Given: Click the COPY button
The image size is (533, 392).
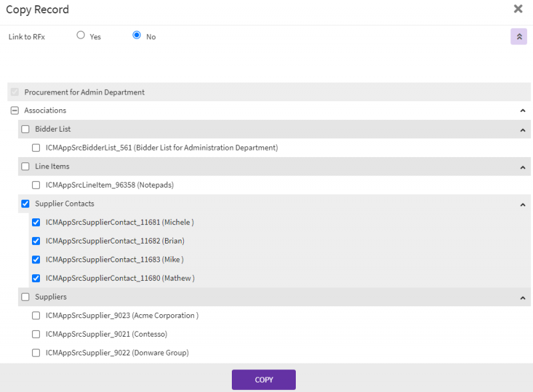Looking at the screenshot, I should coord(264,379).
